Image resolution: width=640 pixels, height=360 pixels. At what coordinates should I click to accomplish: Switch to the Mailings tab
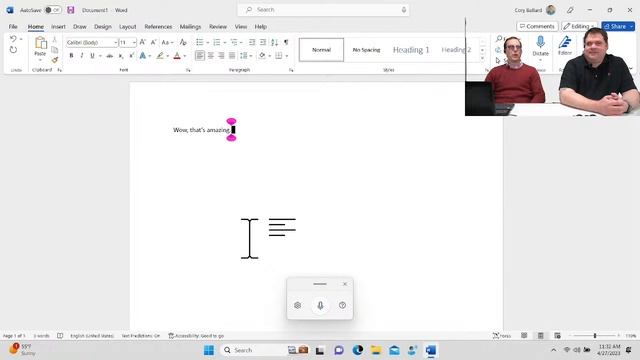(x=191, y=27)
